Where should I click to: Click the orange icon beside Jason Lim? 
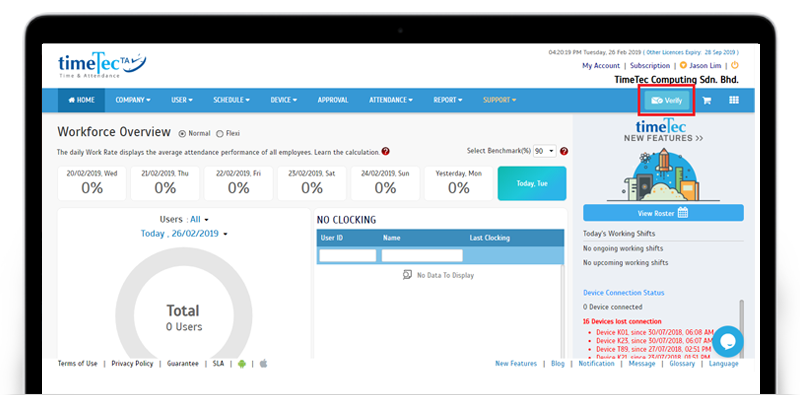click(683, 65)
